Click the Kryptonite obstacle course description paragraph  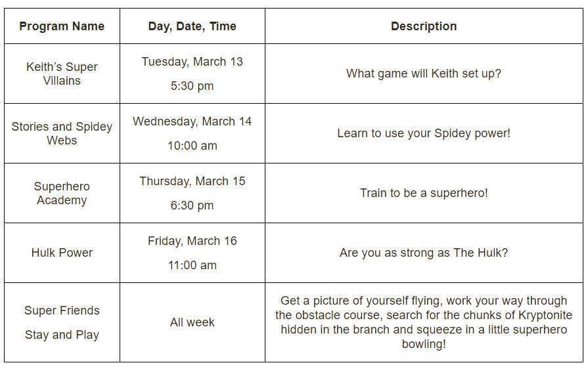(424, 322)
